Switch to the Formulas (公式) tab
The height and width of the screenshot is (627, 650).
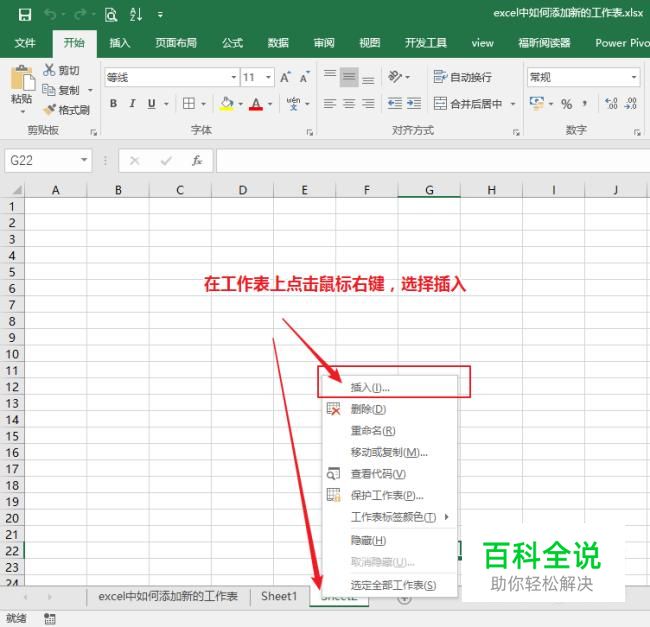click(232, 43)
